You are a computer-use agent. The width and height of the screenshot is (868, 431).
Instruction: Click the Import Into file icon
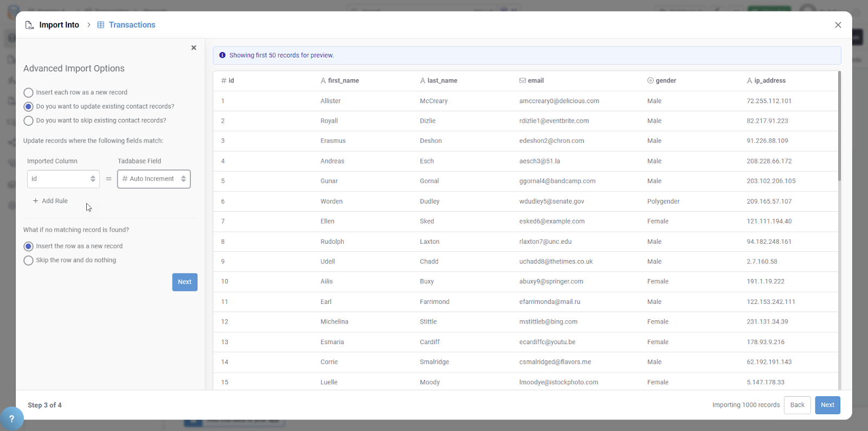pos(30,25)
